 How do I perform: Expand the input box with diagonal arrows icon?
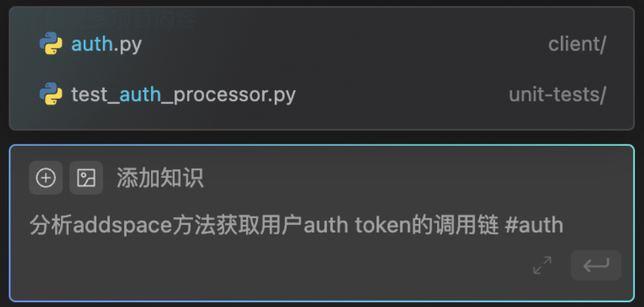543,266
